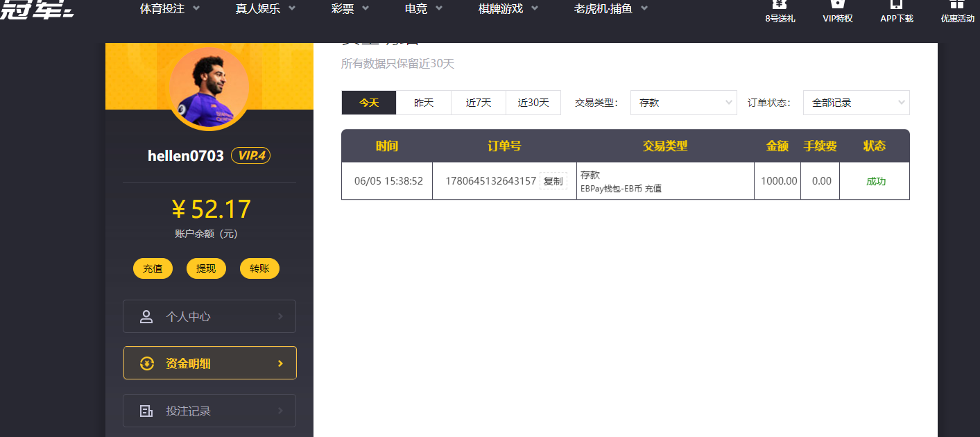Select the 今天 date filter tab
Screen dimensions: 980x437
pyautogui.click(x=369, y=103)
